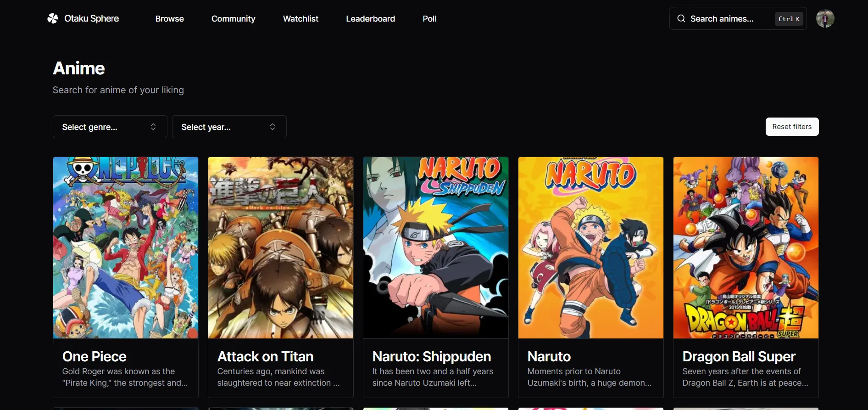Click the Otaku Sphere brand name

click(91, 18)
